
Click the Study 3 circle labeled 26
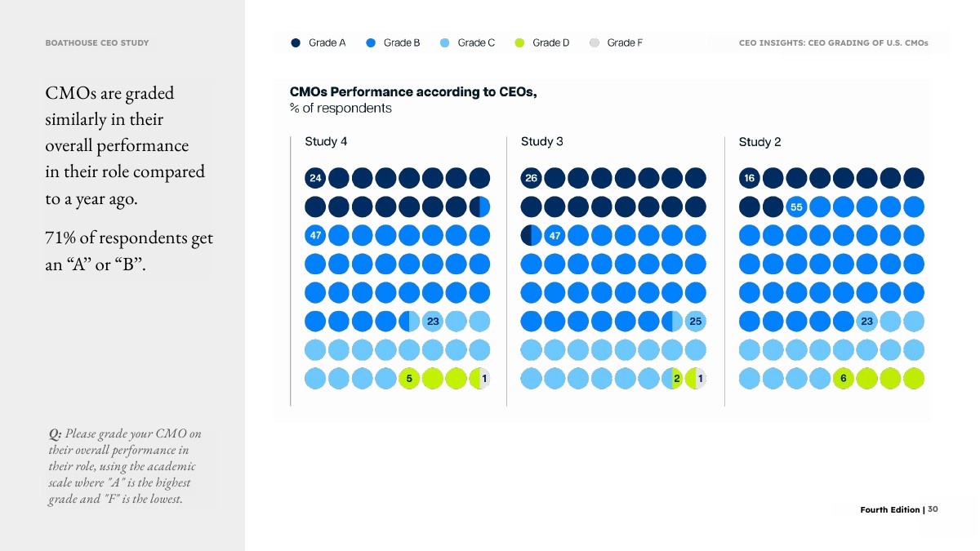pos(531,178)
